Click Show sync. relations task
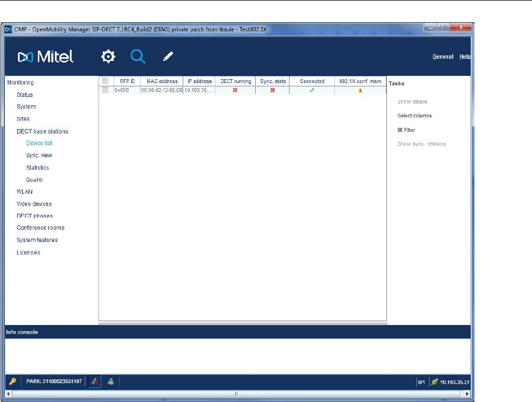The height and width of the screenshot is (402, 532). [x=421, y=144]
